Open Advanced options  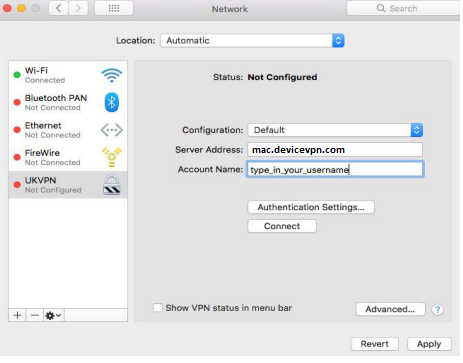click(390, 309)
